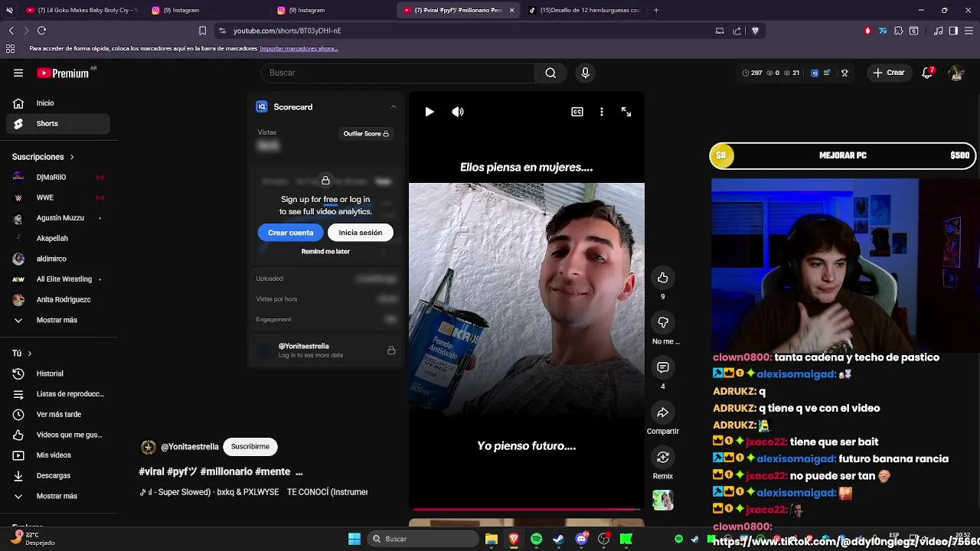Start voice search with the microphone
980x551 pixels.
[x=585, y=73]
